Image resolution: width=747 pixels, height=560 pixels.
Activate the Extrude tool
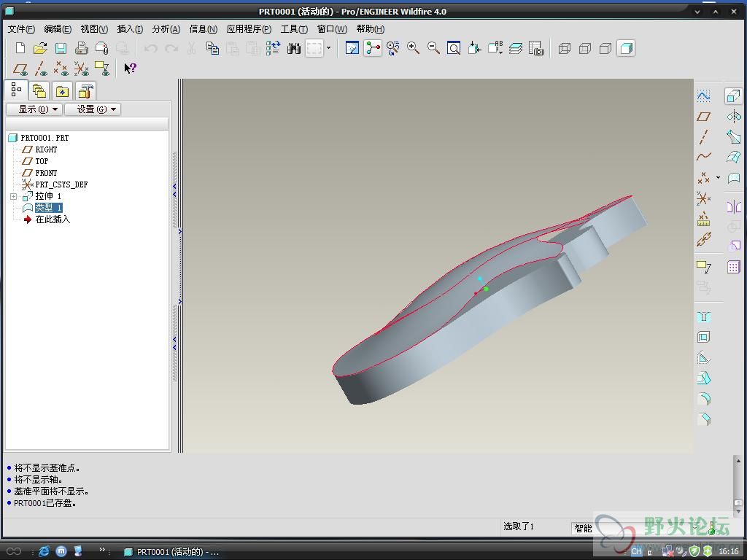coord(734,96)
